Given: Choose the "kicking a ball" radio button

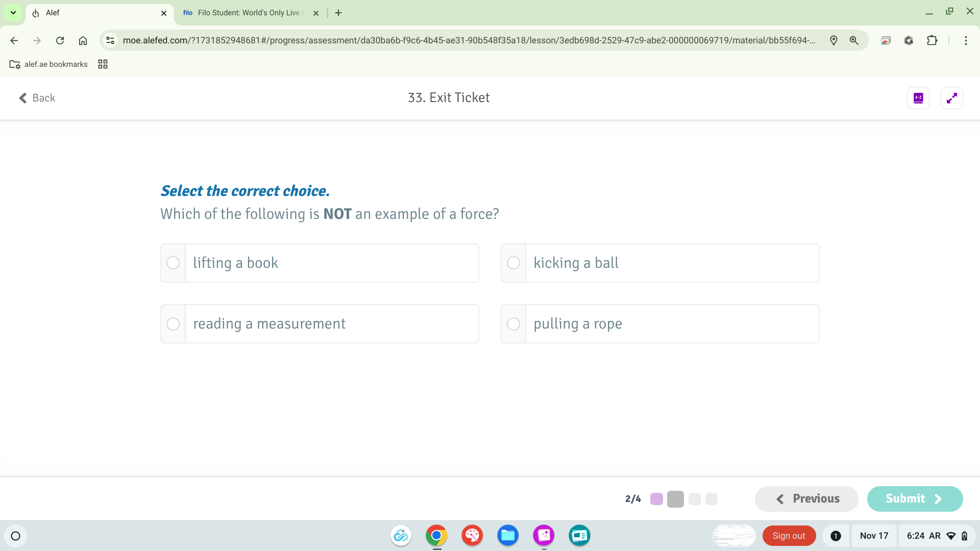Looking at the screenshot, I should pyautogui.click(x=513, y=263).
